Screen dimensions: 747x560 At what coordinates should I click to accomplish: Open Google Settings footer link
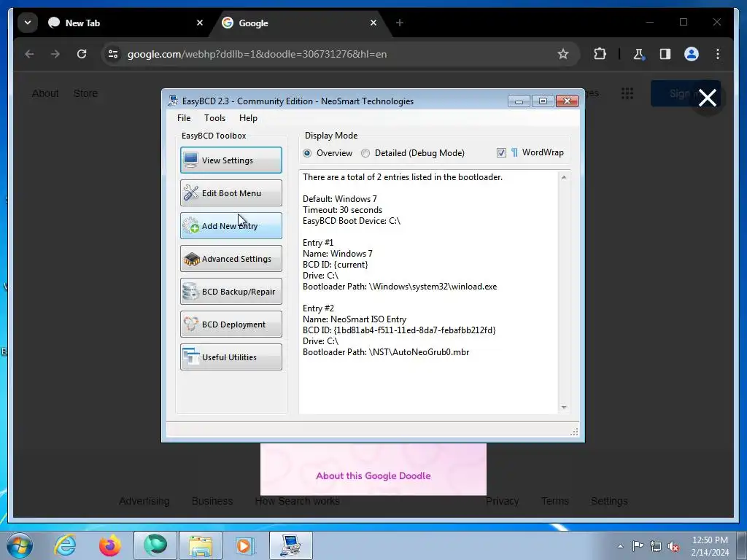click(x=609, y=501)
